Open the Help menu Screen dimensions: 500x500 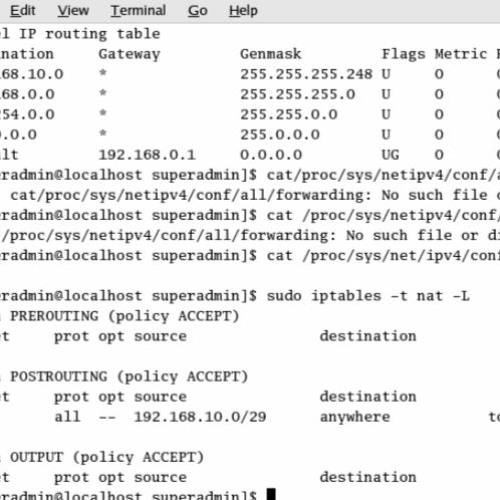243,11
